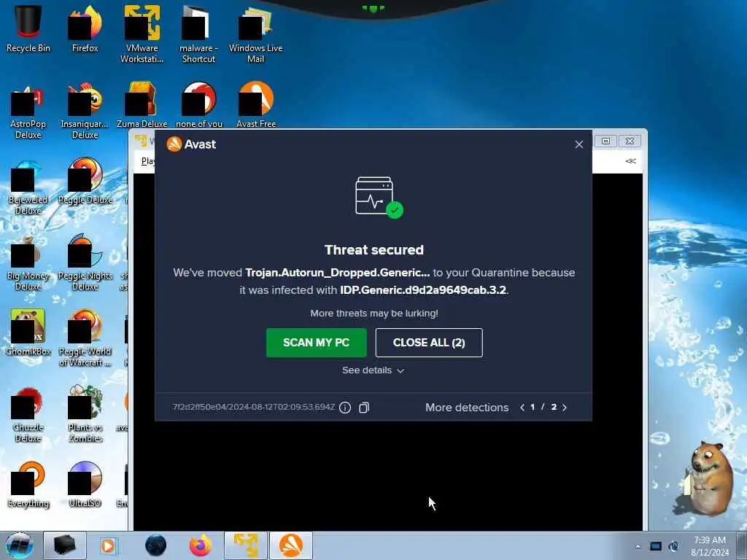Click the CLOSE ALL (2) button
Image resolution: width=747 pixels, height=560 pixels.
click(429, 343)
